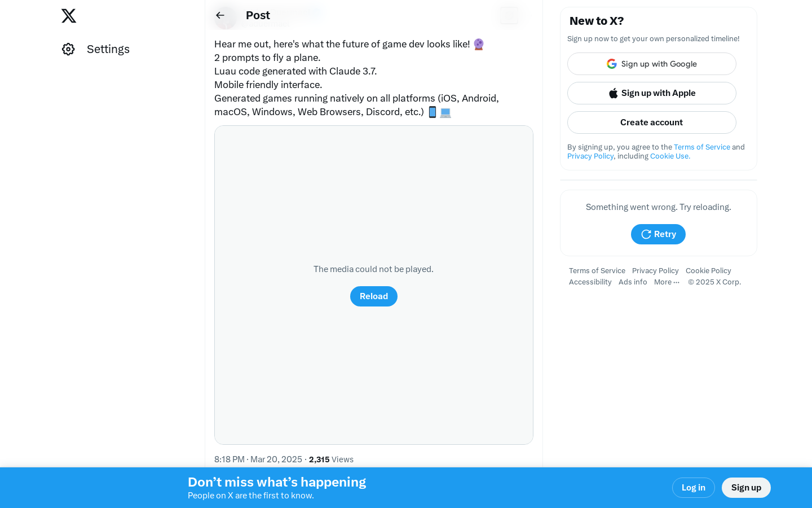Click the circular arrow icon in Retry

click(x=646, y=234)
